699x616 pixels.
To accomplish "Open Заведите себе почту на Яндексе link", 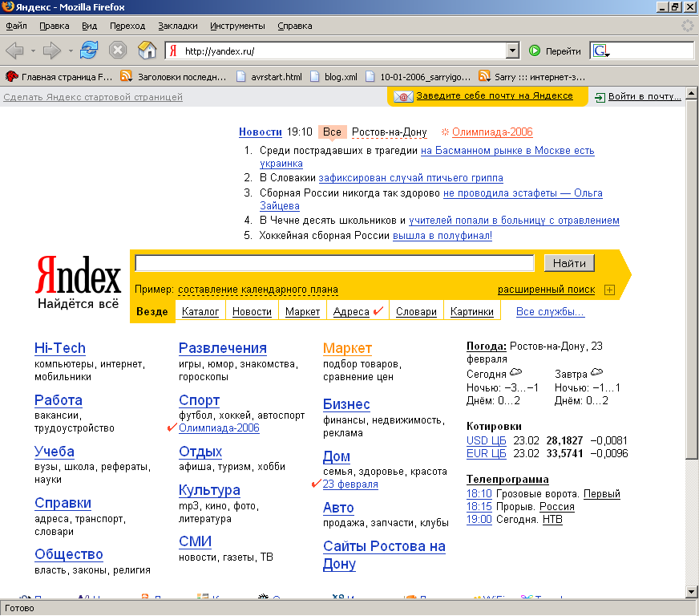I will tap(495, 95).
